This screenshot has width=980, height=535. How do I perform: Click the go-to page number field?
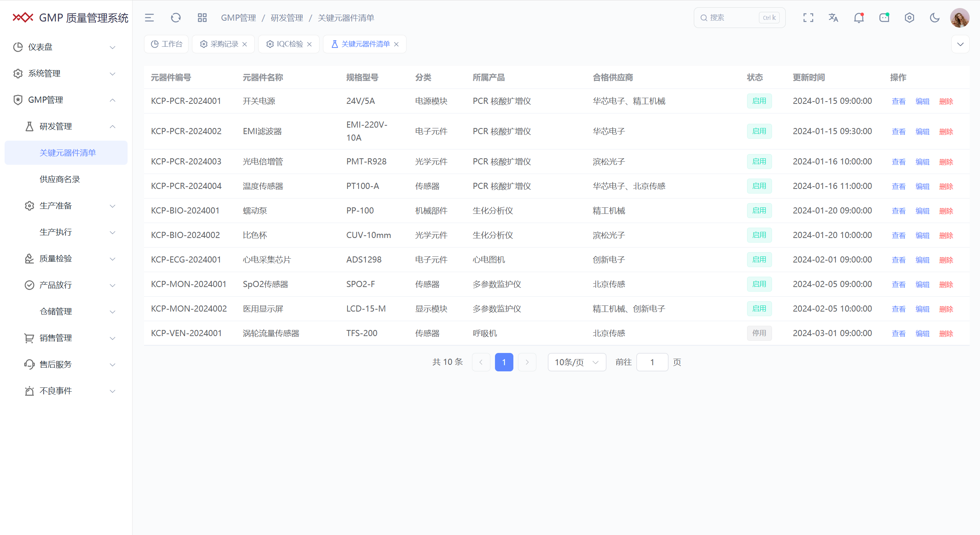click(652, 362)
